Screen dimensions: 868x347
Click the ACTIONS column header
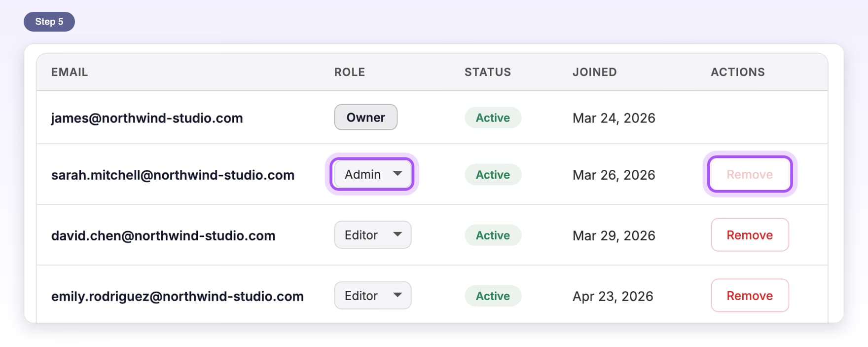tap(738, 72)
